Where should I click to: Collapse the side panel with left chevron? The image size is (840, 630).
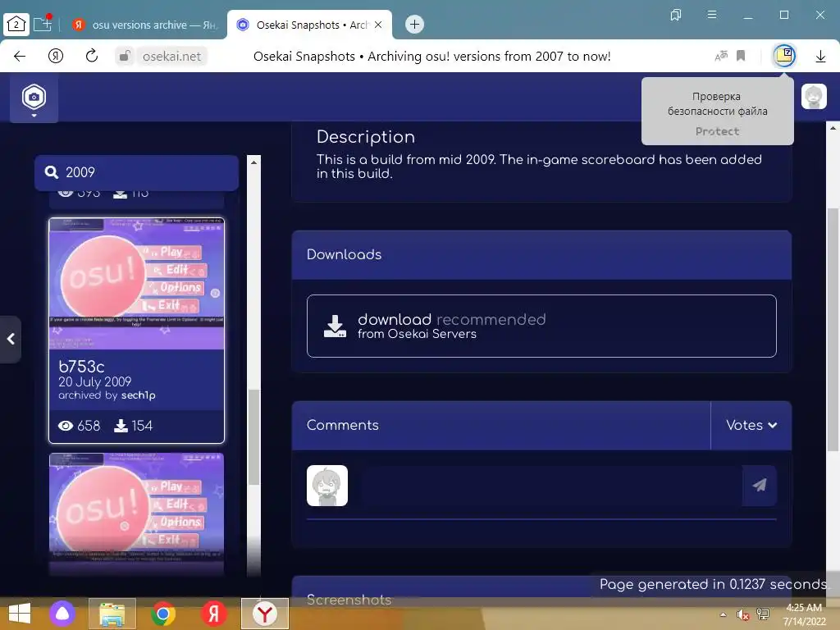pos(10,339)
